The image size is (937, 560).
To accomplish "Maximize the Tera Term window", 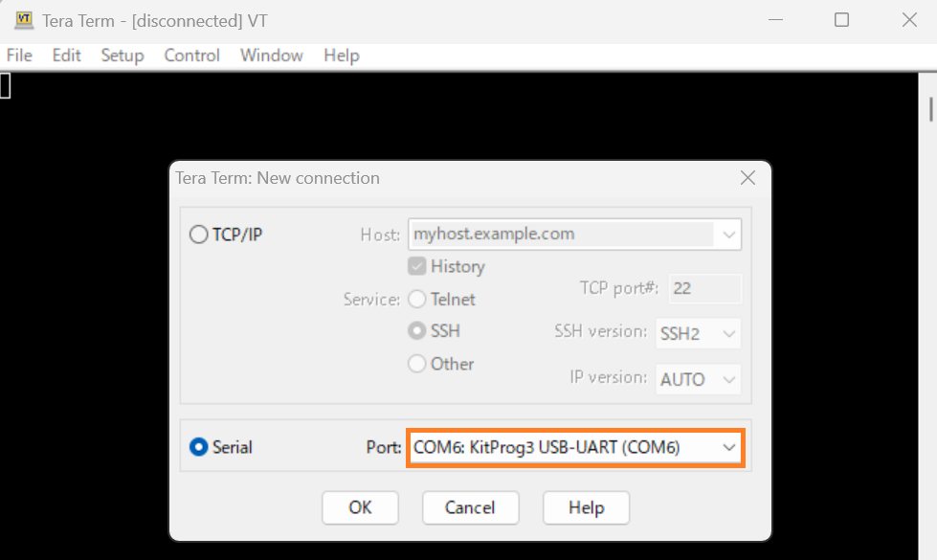I will pos(841,20).
